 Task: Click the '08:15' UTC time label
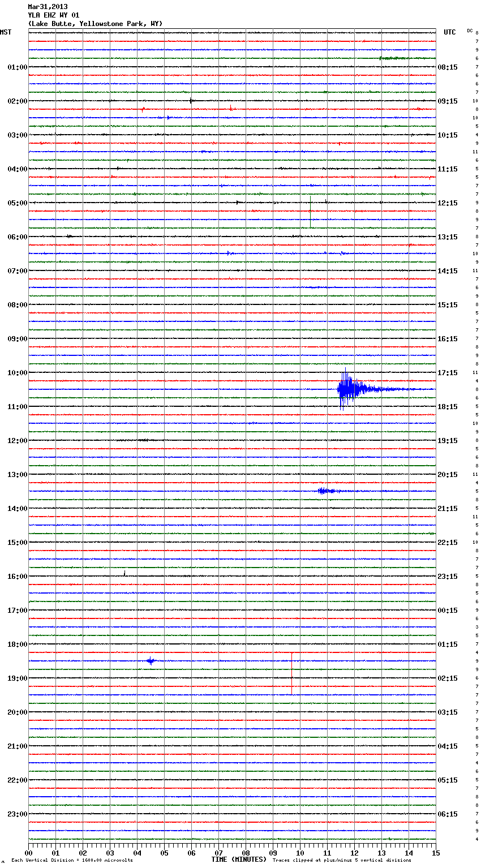pos(448,67)
